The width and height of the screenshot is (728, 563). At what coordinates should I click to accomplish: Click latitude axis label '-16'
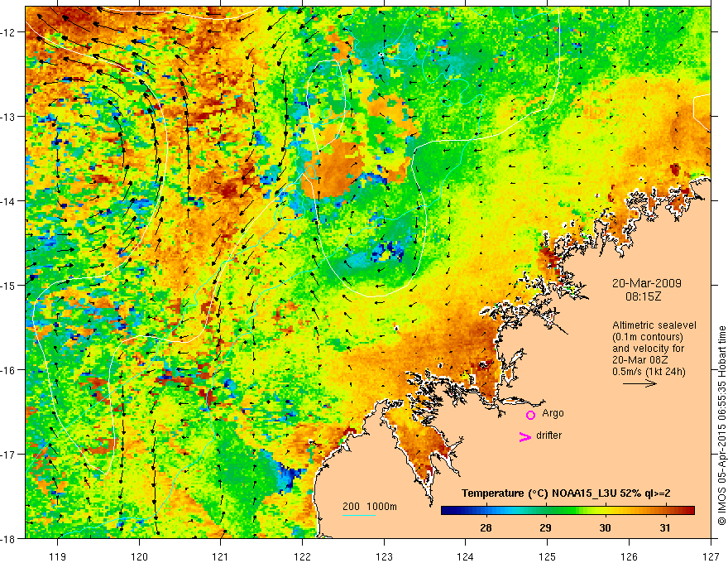(x=9, y=370)
